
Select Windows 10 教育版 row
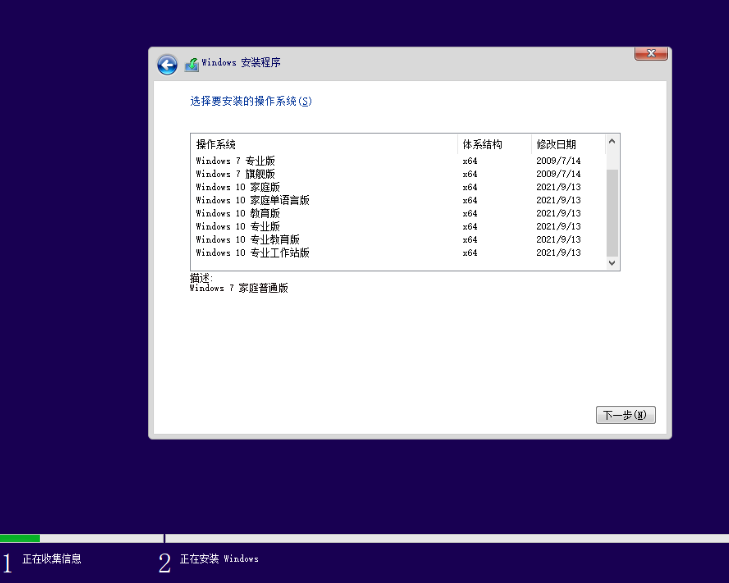(x=398, y=213)
